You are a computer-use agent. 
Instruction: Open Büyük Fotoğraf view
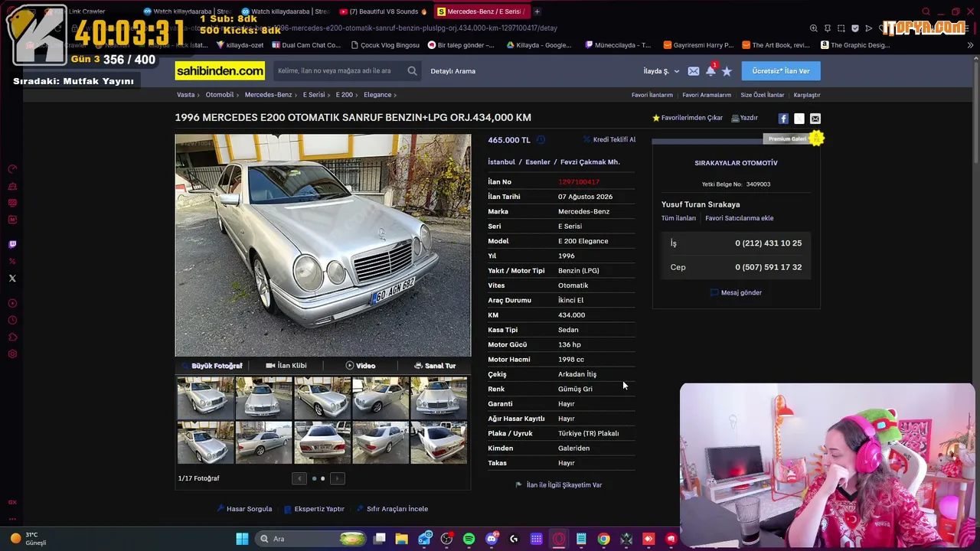pos(212,366)
